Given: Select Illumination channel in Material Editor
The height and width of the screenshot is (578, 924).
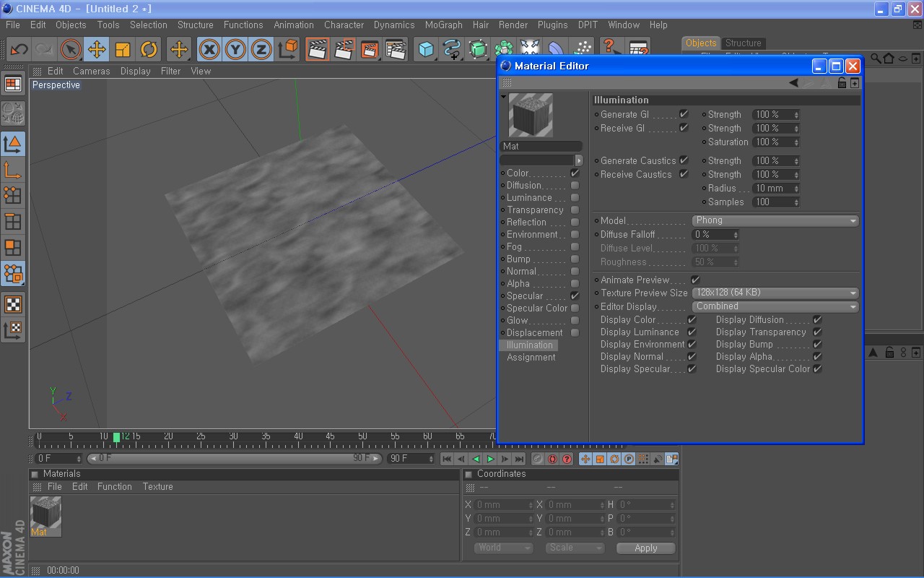Looking at the screenshot, I should click(x=528, y=345).
